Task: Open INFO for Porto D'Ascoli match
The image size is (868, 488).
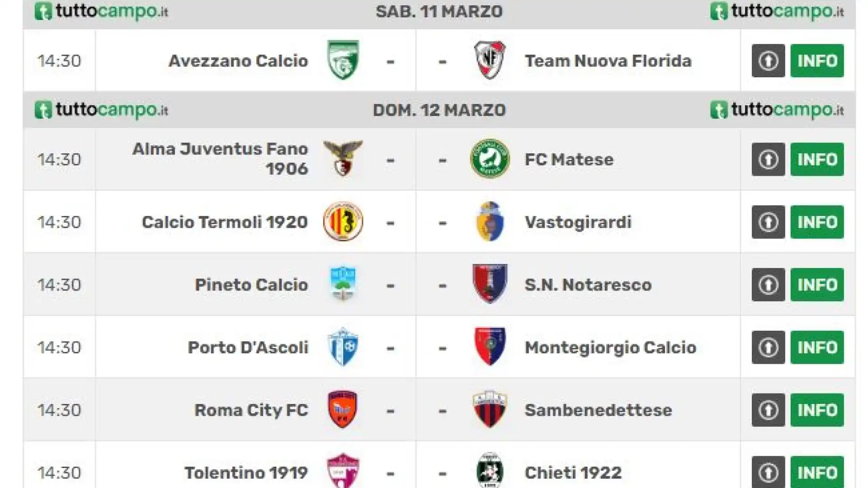Action: coord(817,347)
